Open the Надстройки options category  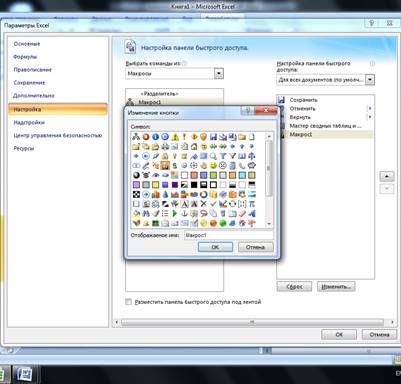pos(29,123)
